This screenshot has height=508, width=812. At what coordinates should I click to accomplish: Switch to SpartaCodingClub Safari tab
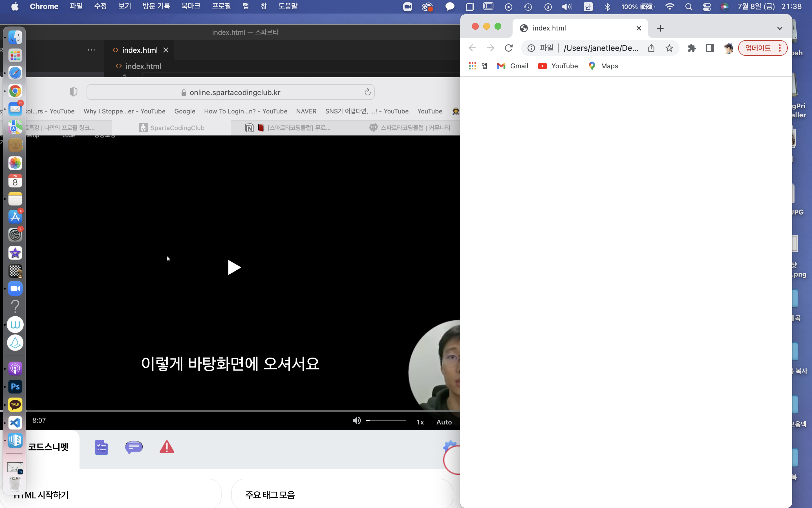click(171, 128)
